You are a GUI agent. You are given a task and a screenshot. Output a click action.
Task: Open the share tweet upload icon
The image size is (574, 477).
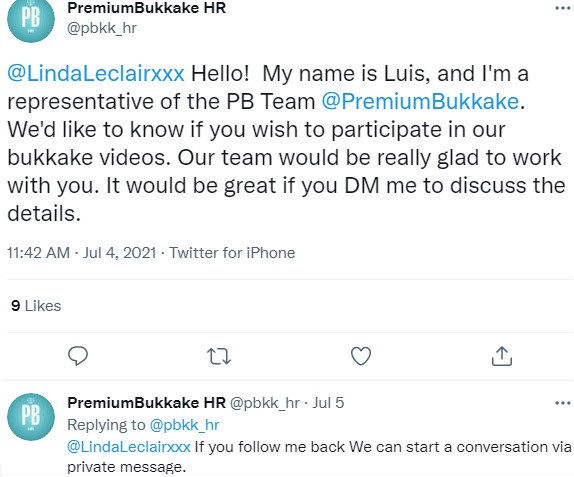point(502,356)
